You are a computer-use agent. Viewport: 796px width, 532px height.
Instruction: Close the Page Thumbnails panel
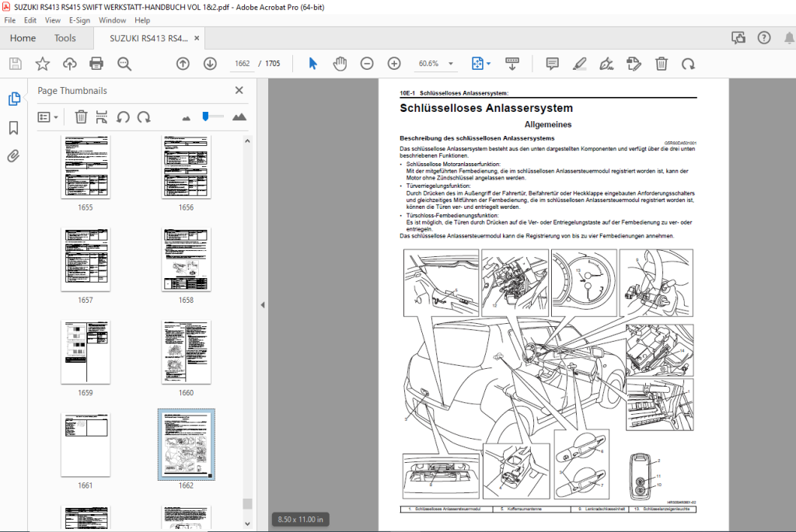(239, 90)
